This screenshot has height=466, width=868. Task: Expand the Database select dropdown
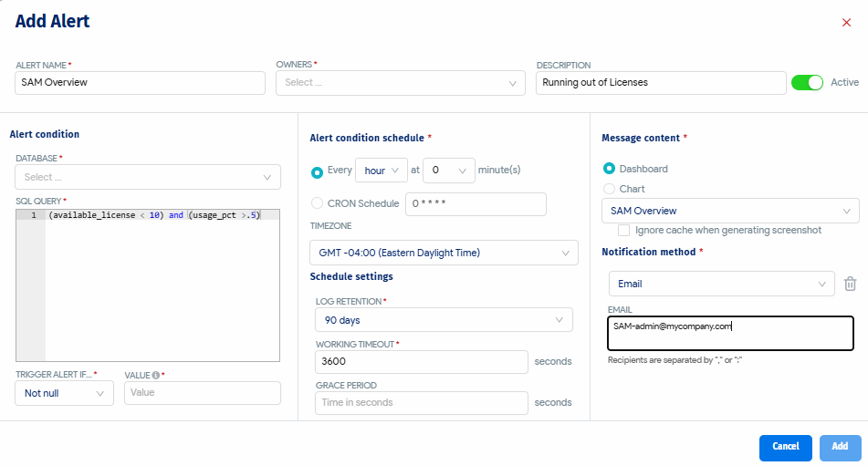click(x=148, y=178)
